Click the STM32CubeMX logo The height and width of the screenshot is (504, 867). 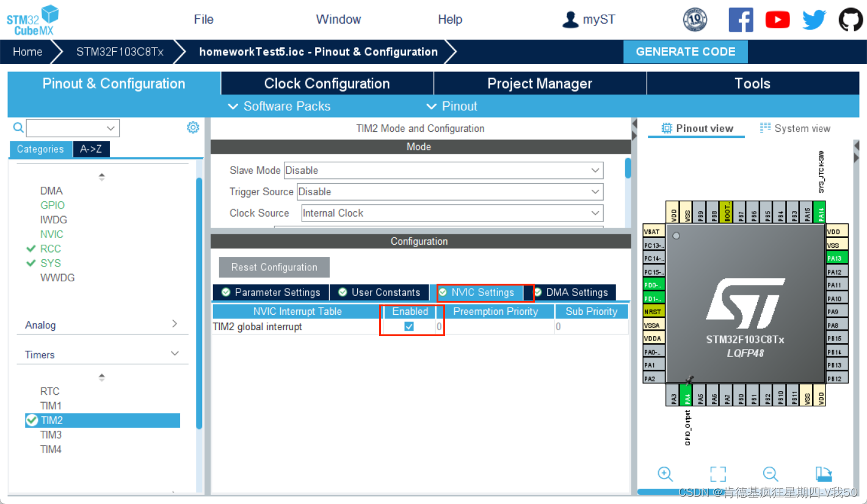click(x=32, y=20)
